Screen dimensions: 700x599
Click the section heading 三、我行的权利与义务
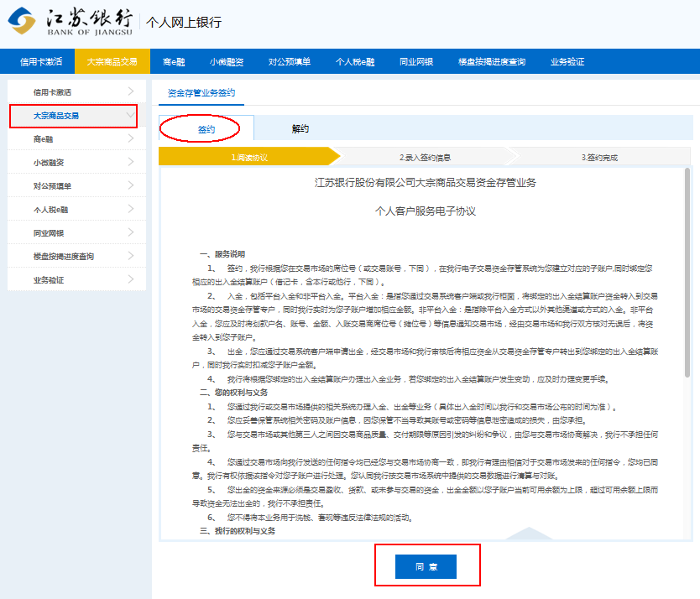(238, 531)
